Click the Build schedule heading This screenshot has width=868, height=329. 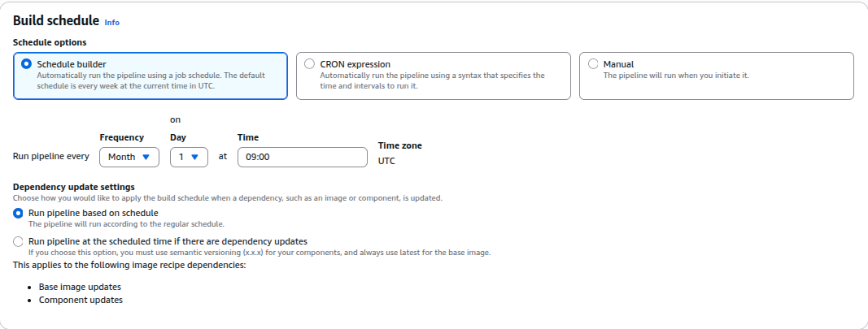pos(56,21)
